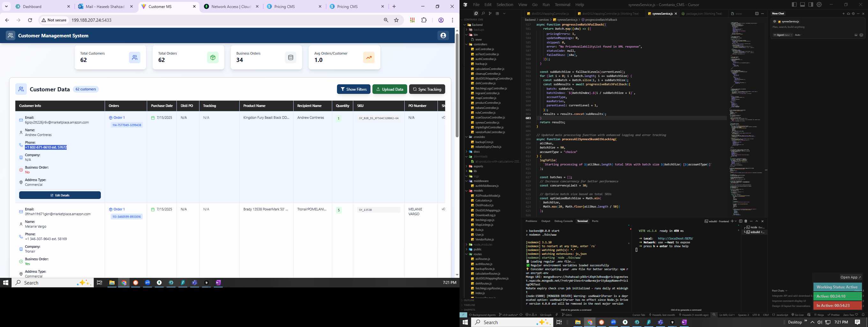The width and height of the screenshot is (868, 327).
Task: Open the Selection menu in Cursor
Action: click(505, 5)
